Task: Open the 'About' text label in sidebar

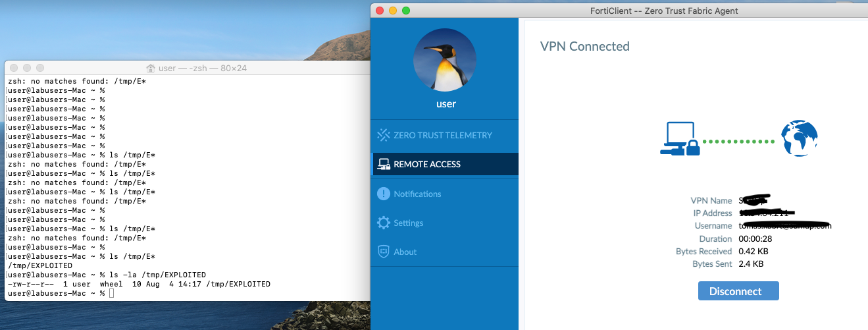Action: click(x=405, y=252)
